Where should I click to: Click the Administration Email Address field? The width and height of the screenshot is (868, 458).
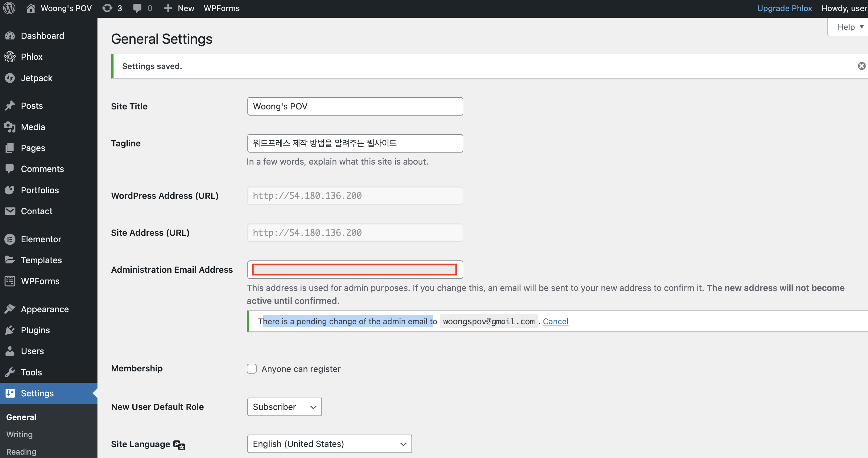355,270
